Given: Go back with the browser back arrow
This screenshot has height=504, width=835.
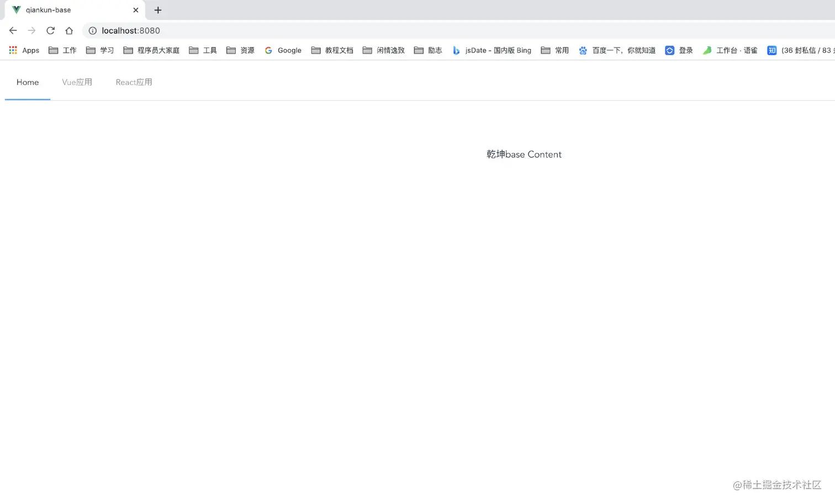Looking at the screenshot, I should (13, 31).
